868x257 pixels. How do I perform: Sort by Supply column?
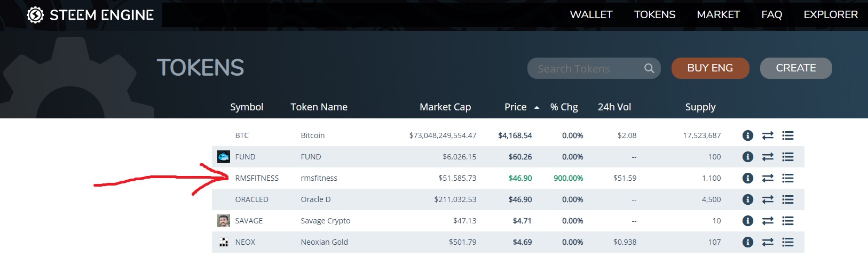pyautogui.click(x=700, y=107)
